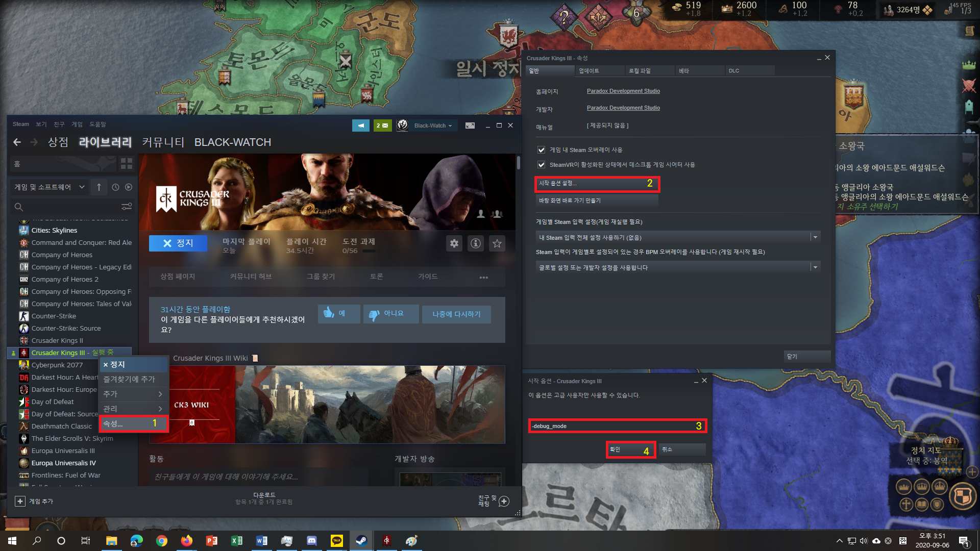Open the Paradox Development Studio homepage link

point(623,91)
